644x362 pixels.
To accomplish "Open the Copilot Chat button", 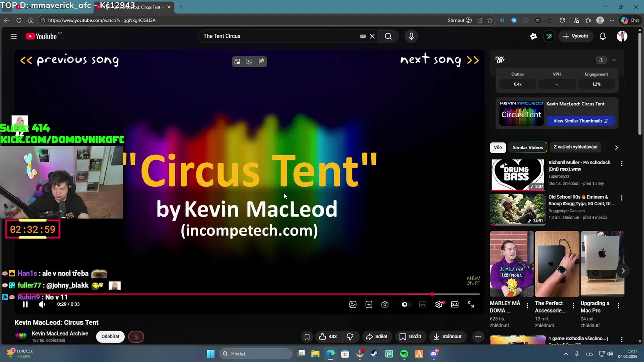I will [630, 20].
